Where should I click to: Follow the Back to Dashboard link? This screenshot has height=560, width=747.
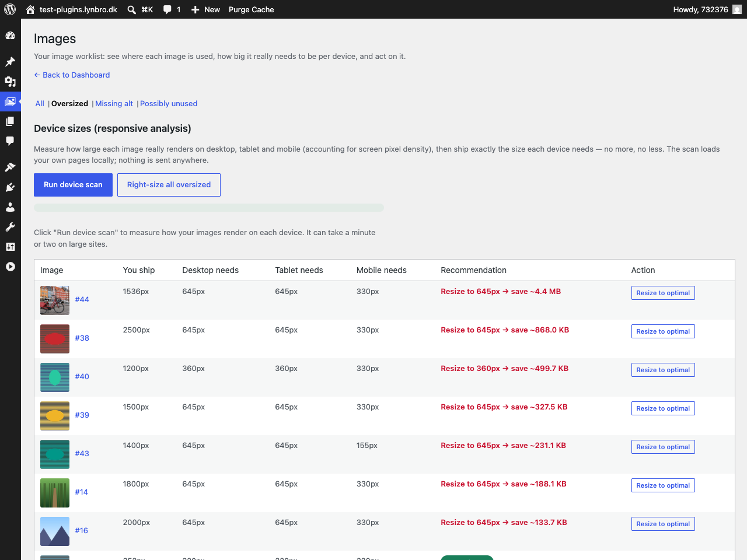click(72, 75)
